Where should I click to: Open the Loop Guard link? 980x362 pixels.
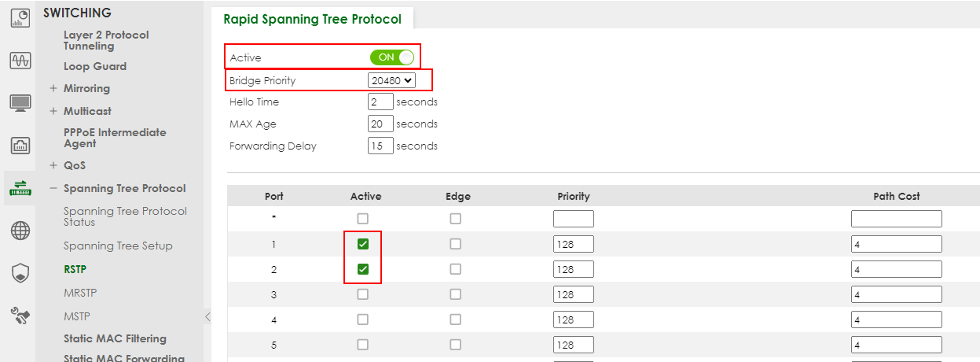point(95,66)
